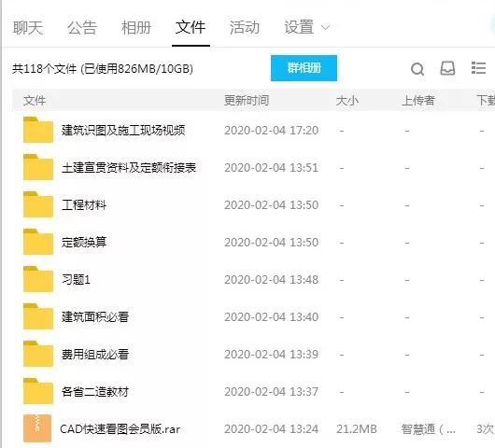Click the blue 群相册 button
The width and height of the screenshot is (495, 448).
pyautogui.click(x=304, y=68)
